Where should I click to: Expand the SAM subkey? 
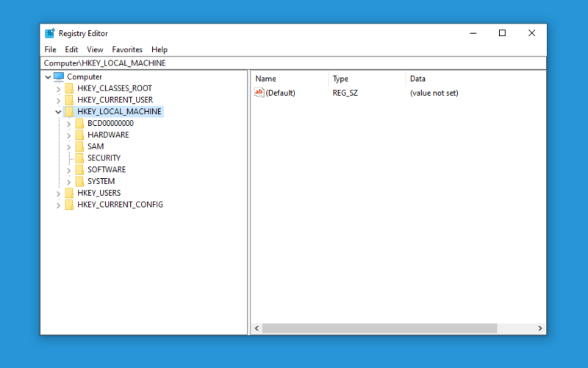click(x=68, y=147)
